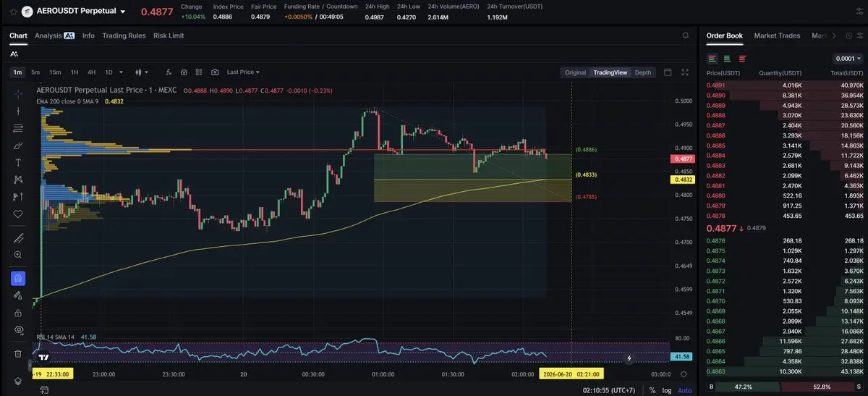Click the 0.4863 bid price row
The image size is (868, 396).
tap(785, 371)
